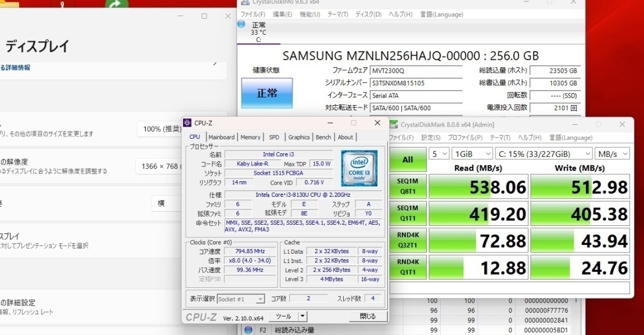Click the power-on count 2101 回
This screenshot has height=335, width=644.
tap(555, 108)
